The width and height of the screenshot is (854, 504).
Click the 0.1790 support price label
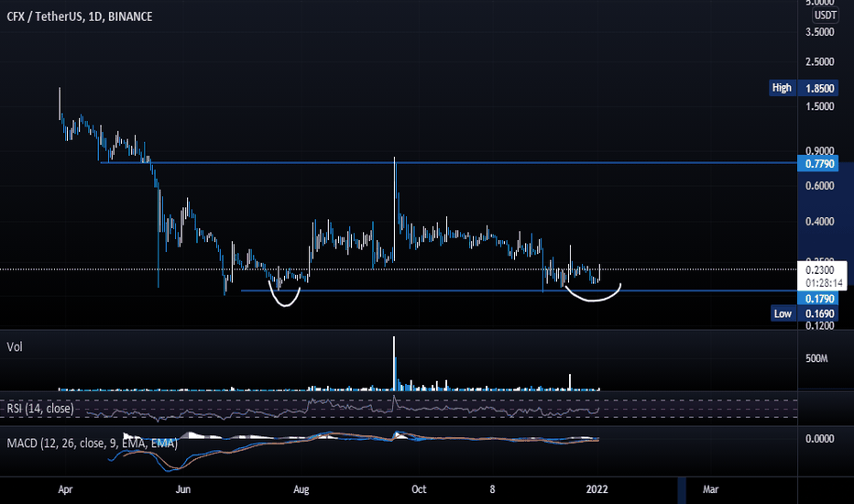pyautogui.click(x=817, y=299)
